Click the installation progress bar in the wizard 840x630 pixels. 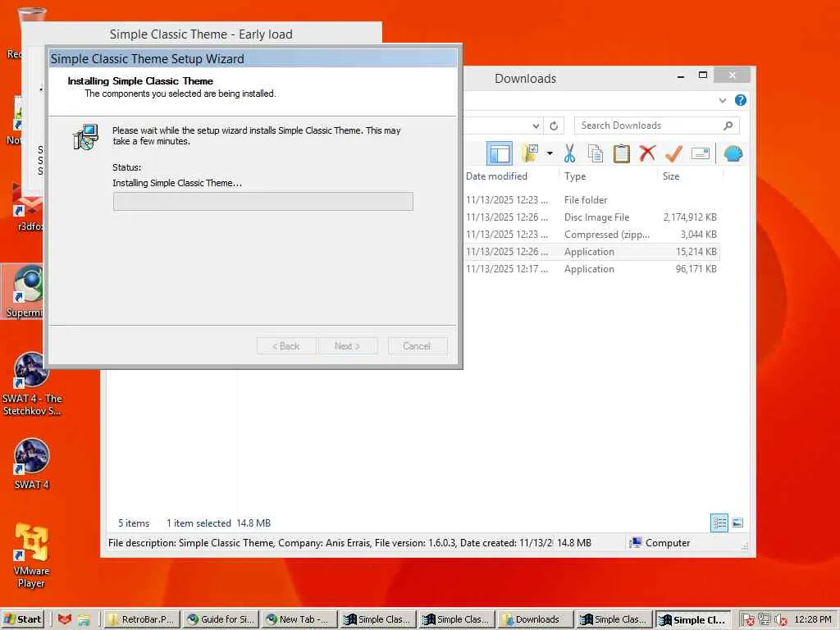click(263, 202)
